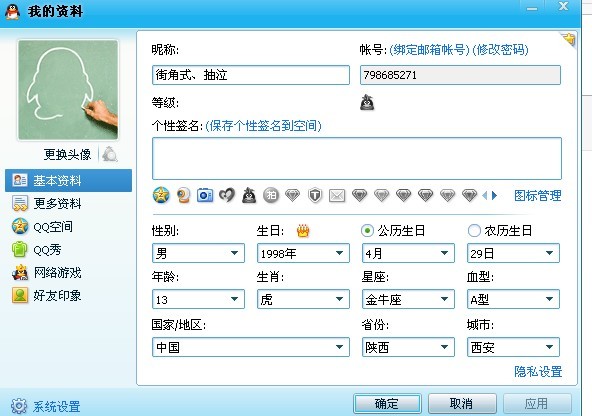Click the shield security icon in the icon row
The width and height of the screenshot is (592, 416).
(x=315, y=195)
